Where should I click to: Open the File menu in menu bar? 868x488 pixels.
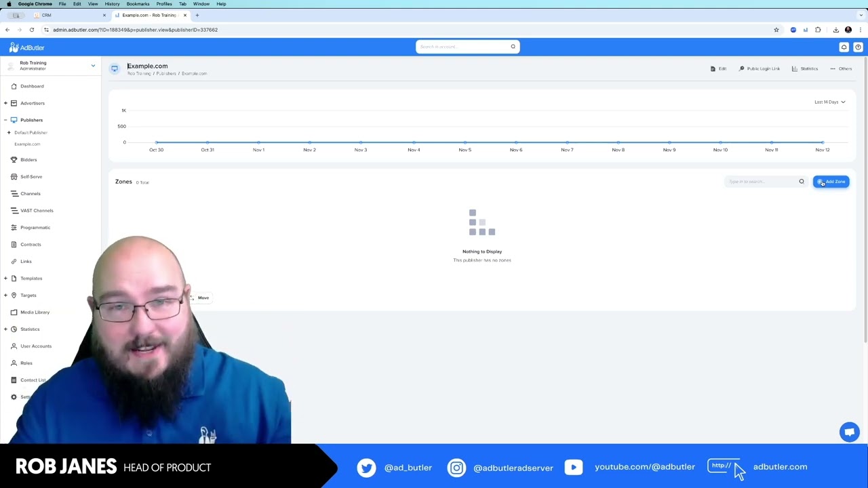(x=62, y=4)
